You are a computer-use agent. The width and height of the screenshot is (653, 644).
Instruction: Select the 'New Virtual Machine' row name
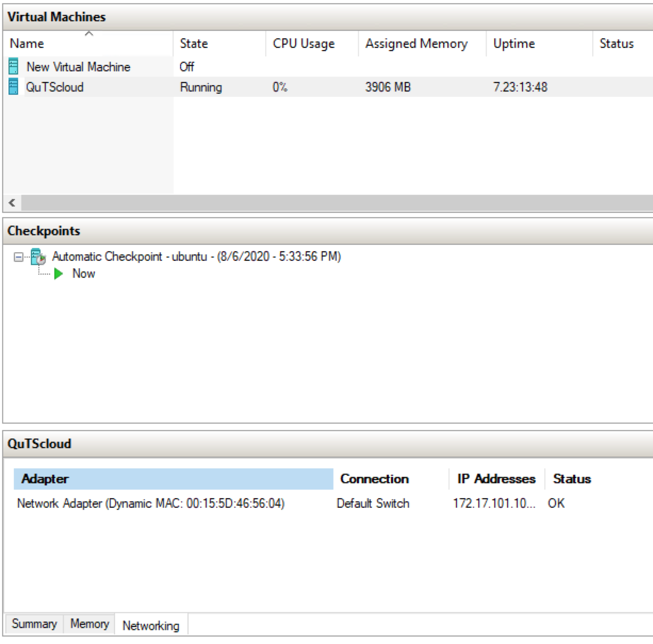click(78, 67)
